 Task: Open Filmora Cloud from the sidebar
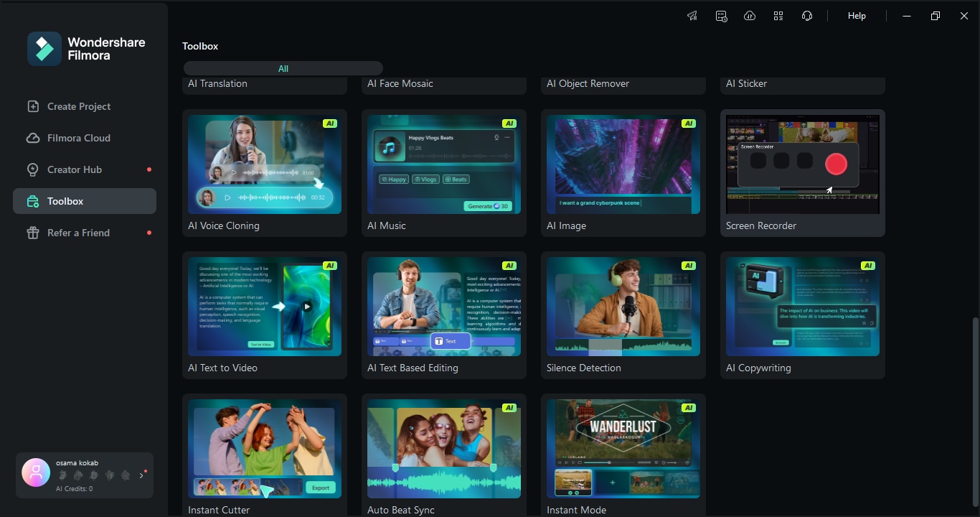[33, 137]
